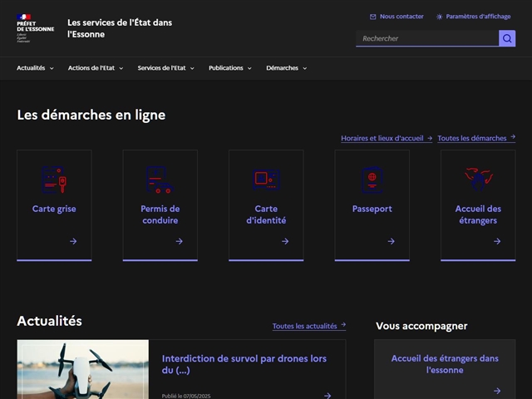Click the drone photo thumbnail

click(83, 369)
